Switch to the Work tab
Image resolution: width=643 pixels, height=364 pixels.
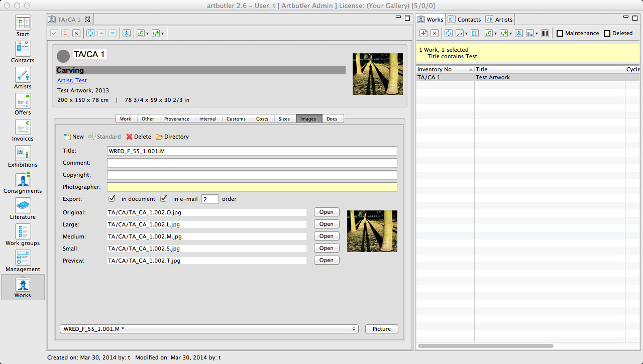[x=126, y=119]
